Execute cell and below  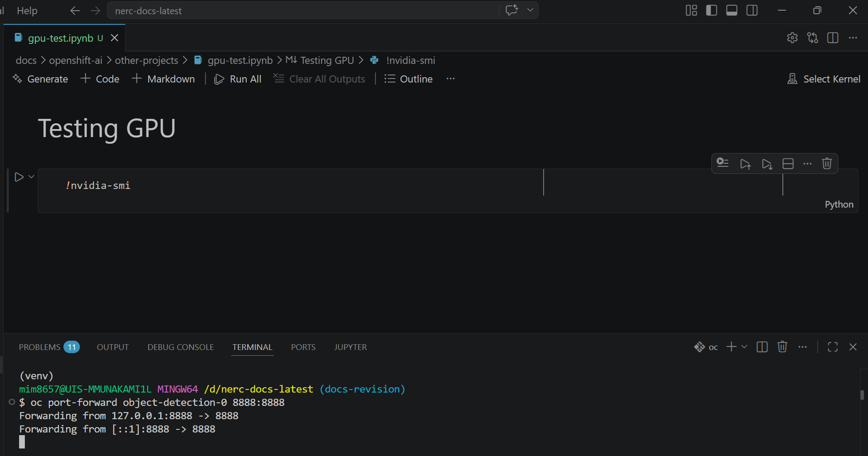(766, 164)
